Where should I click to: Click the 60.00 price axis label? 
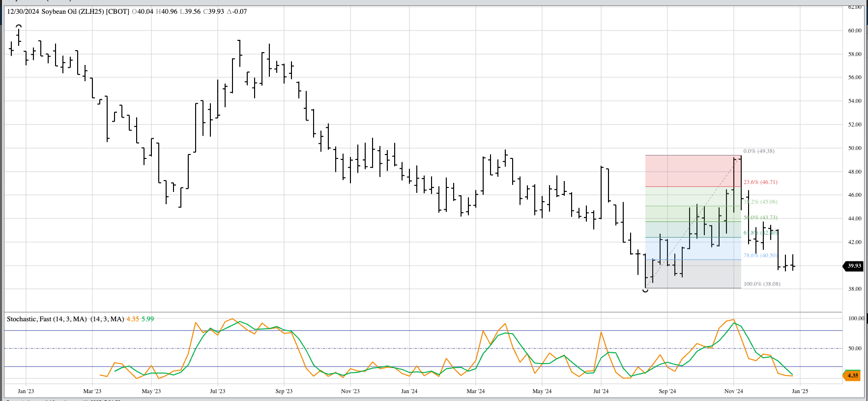(855, 31)
